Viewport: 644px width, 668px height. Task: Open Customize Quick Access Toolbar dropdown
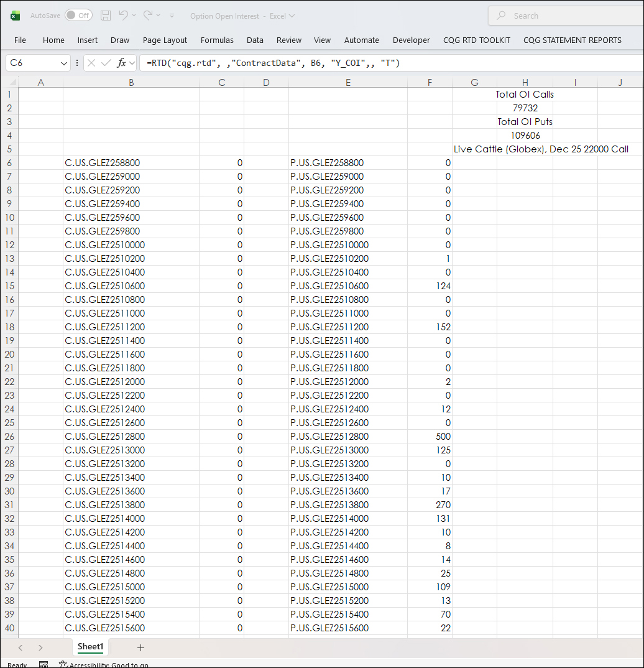pyautogui.click(x=172, y=16)
